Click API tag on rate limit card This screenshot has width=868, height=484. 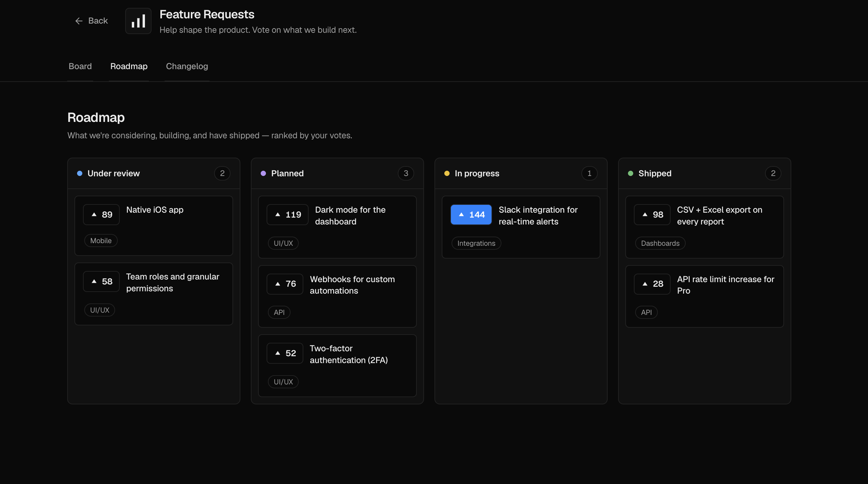click(x=647, y=312)
